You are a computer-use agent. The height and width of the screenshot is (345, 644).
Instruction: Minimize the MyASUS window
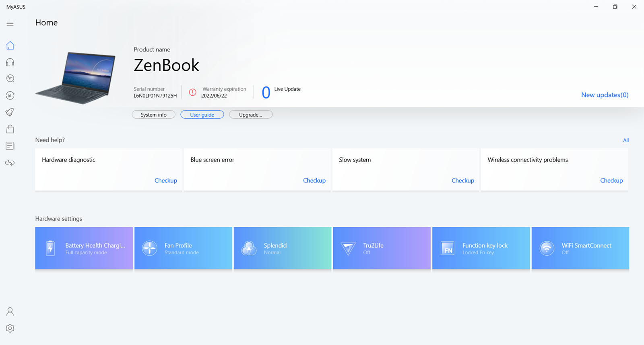596,6
